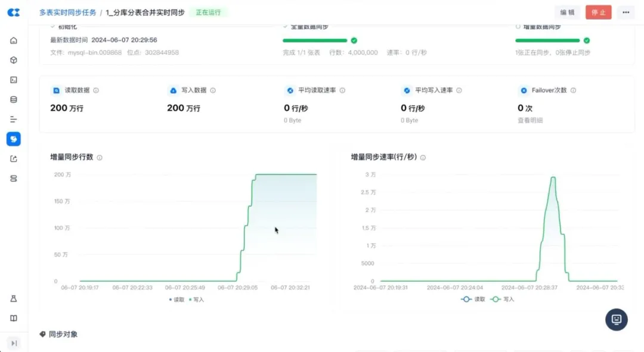Click info icon next to 读取数据

coord(96,91)
